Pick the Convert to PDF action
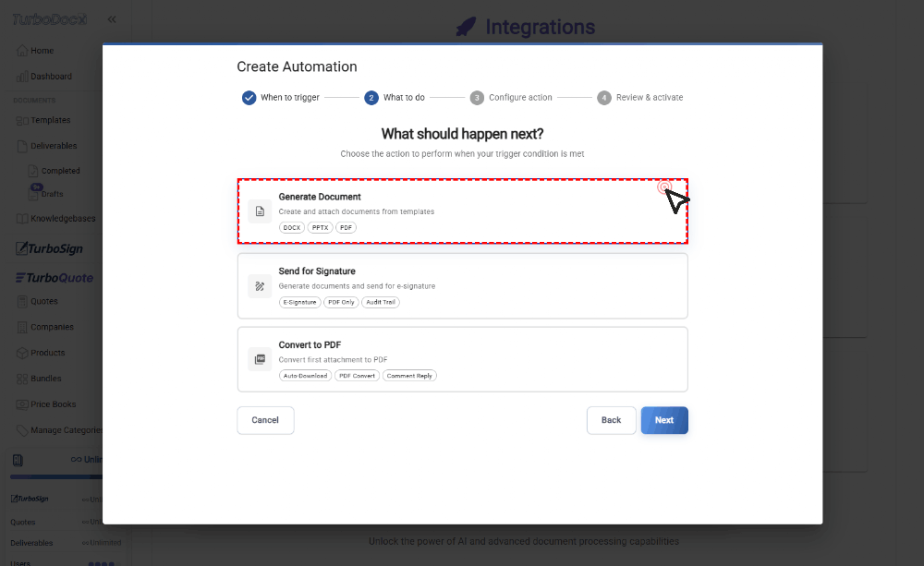 (x=462, y=359)
